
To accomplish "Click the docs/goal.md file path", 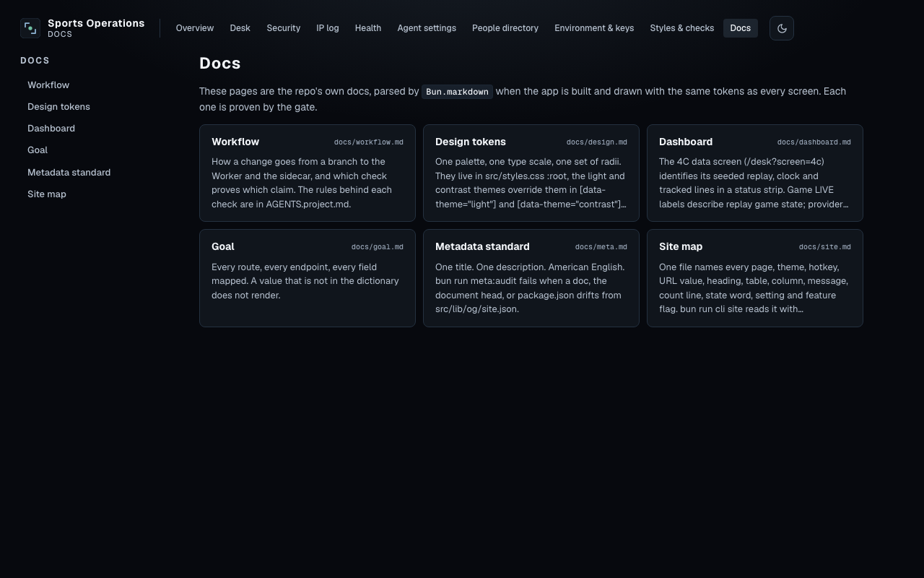I will [378, 247].
